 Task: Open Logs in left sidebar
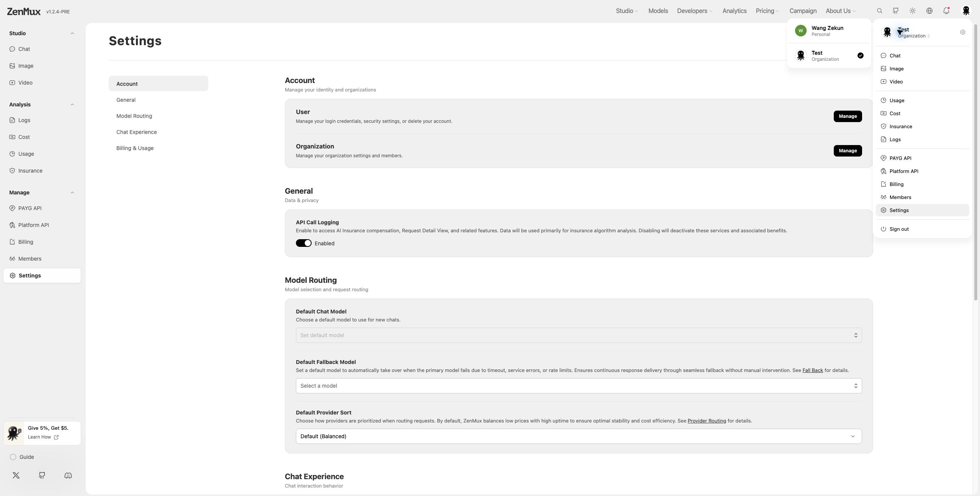pyautogui.click(x=42, y=120)
